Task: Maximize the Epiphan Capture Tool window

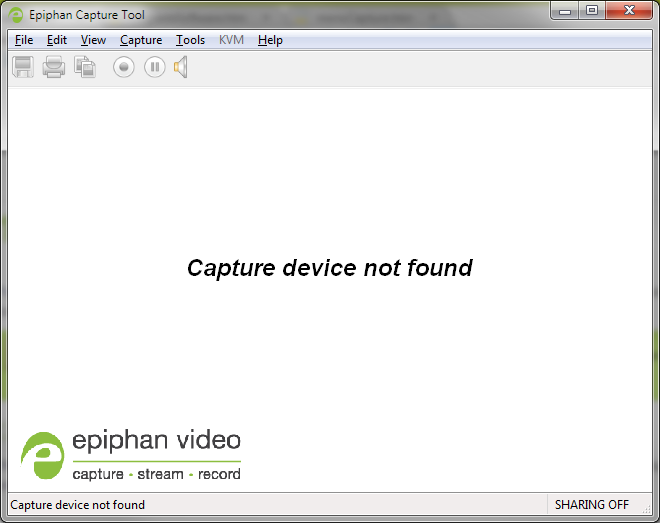Action: click(x=591, y=11)
